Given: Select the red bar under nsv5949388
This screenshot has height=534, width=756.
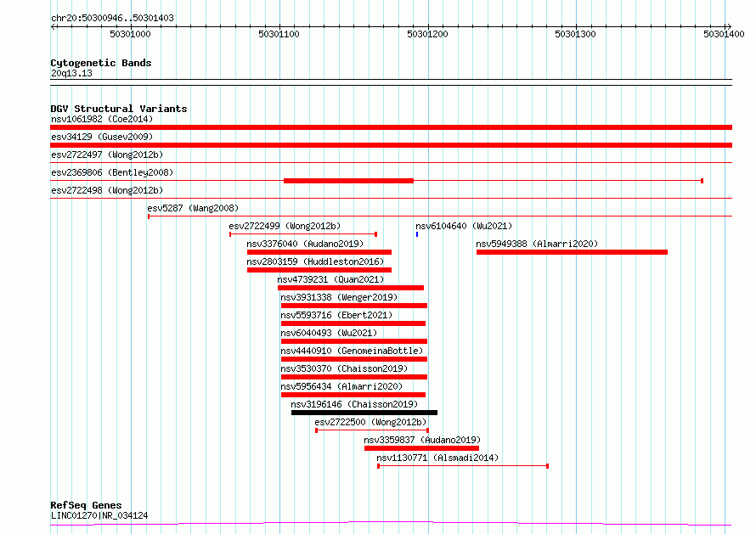Looking at the screenshot, I should pyautogui.click(x=572, y=252).
